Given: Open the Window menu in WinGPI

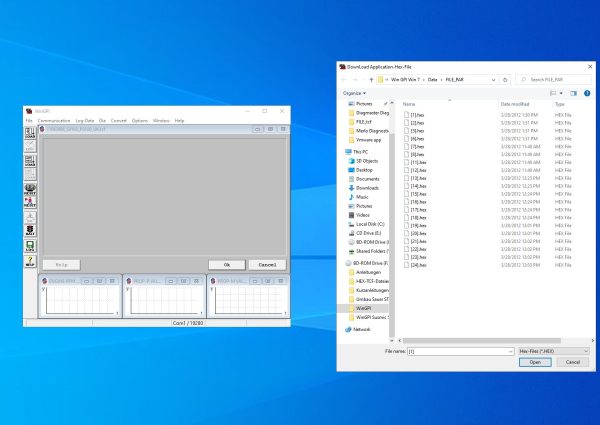Looking at the screenshot, I should coord(161,120).
